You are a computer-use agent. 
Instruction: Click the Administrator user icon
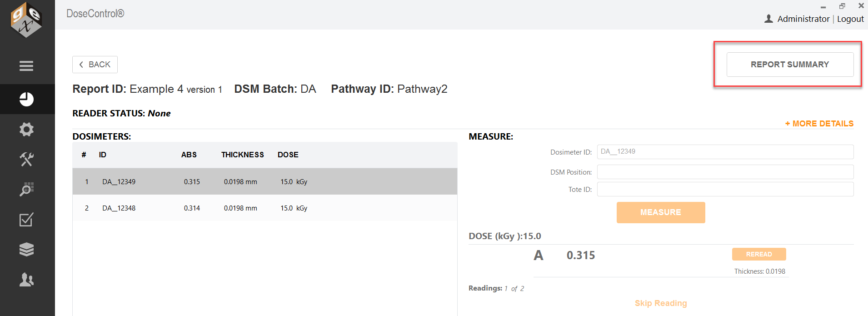click(768, 19)
